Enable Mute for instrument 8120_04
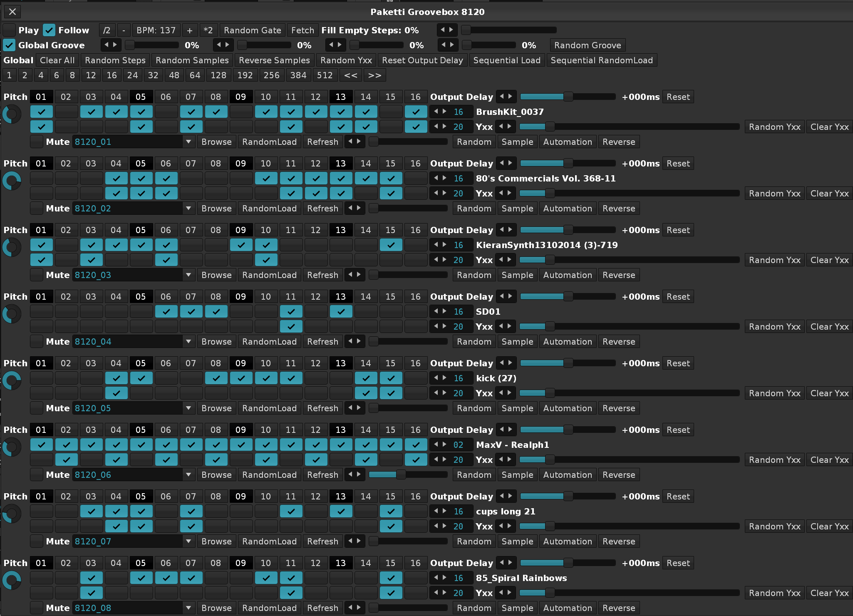 37,341
